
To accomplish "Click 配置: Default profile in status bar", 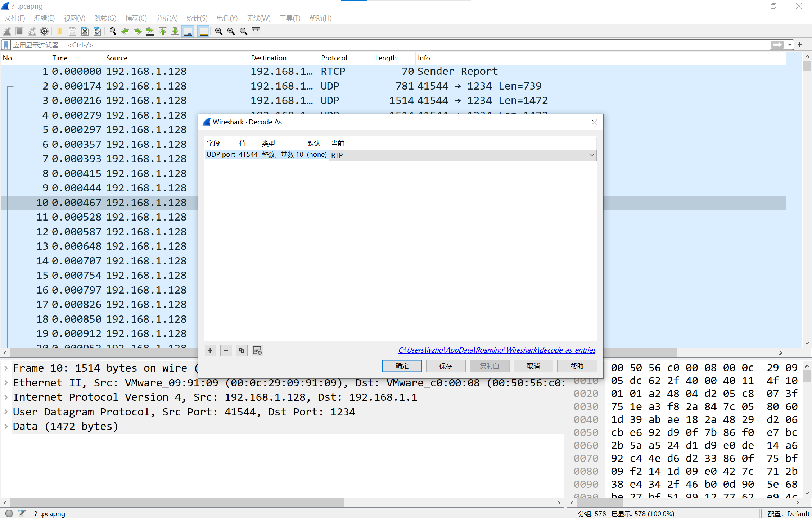I will (x=788, y=514).
